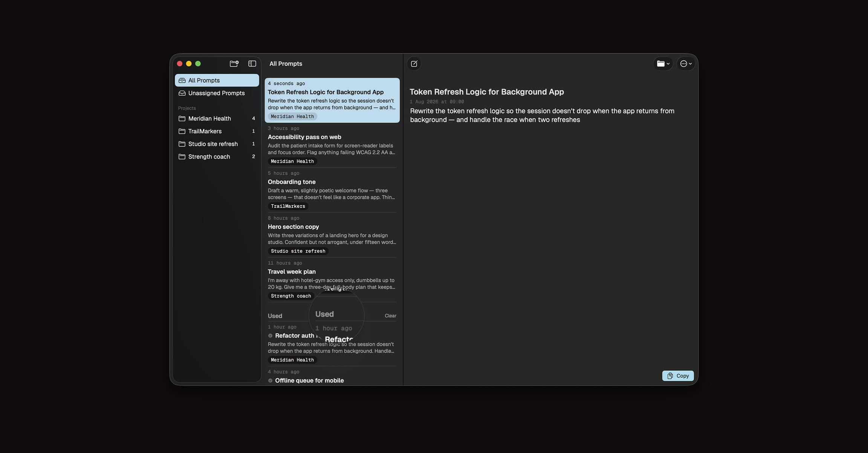868x453 pixels.
Task: Select the Onboarding tone prompt
Action: 332,190
